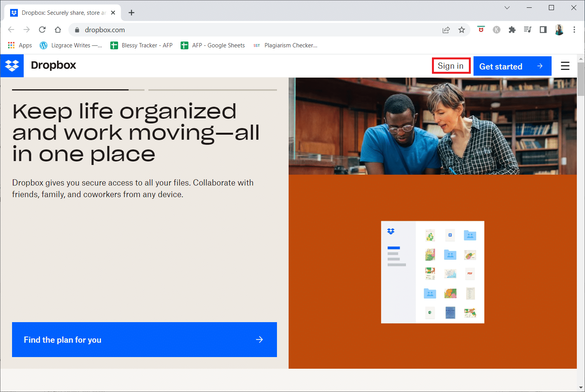
Task: Open Chrome three-dot menu
Action: tap(574, 29)
